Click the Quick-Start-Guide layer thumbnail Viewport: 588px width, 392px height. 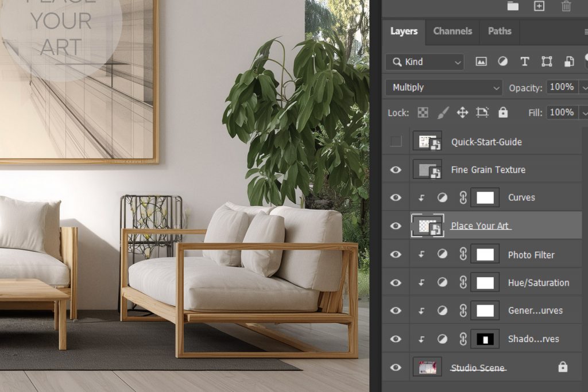click(x=427, y=142)
